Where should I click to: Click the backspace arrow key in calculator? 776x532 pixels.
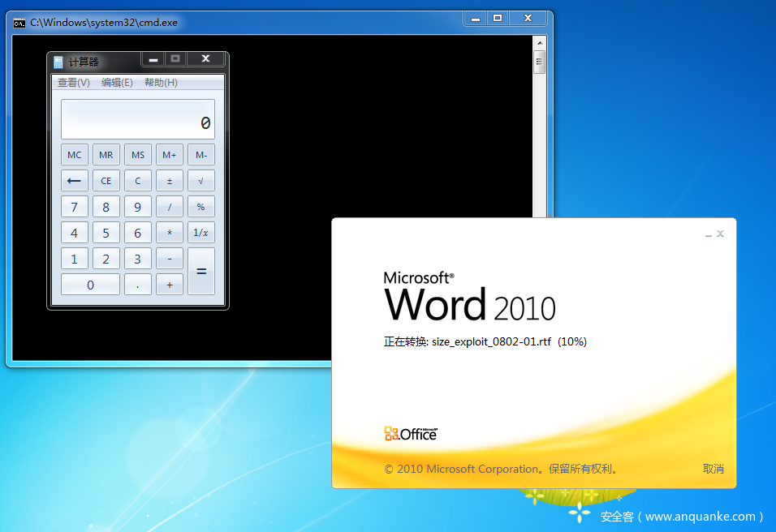pos(74,181)
